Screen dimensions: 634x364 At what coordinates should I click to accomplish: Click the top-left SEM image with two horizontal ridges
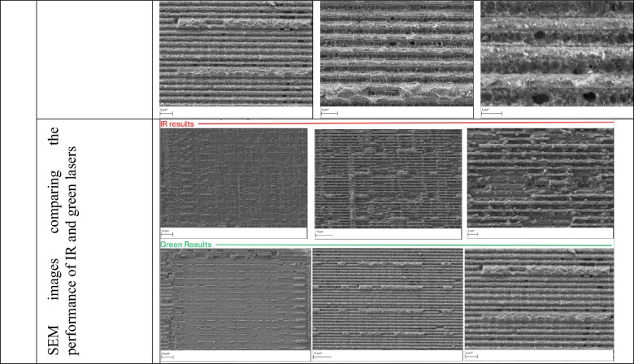point(236,54)
